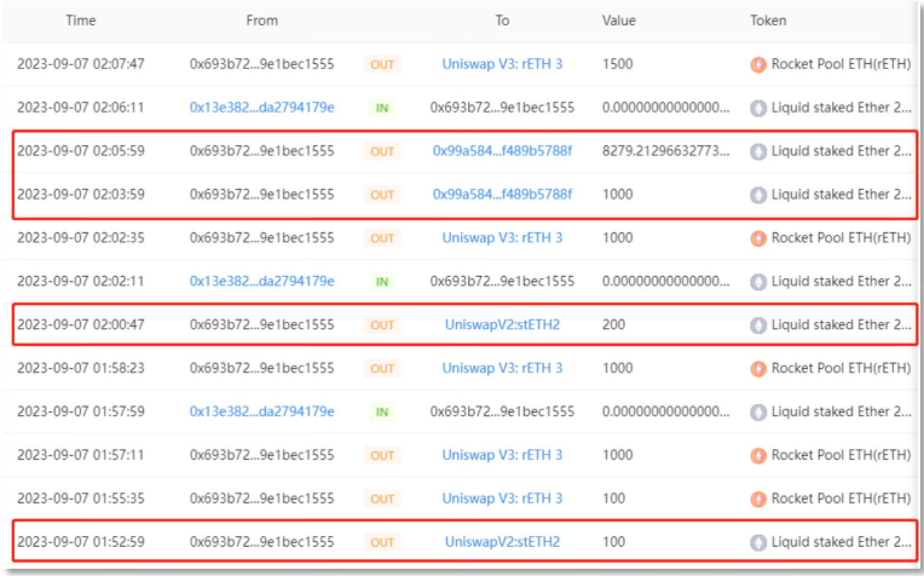This screenshot has height=576, width=924.
Task: Click the From address 0x693b72 at 01:58:23
Action: pos(262,368)
